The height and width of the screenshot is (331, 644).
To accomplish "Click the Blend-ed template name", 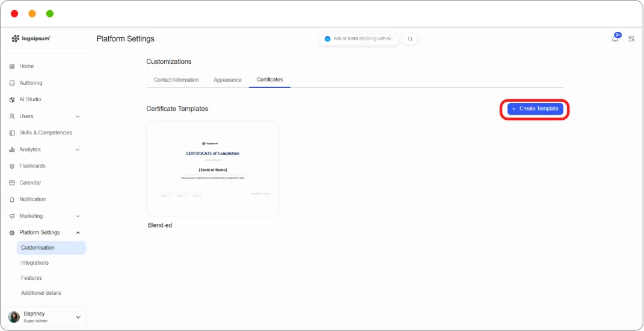I will tap(160, 225).
